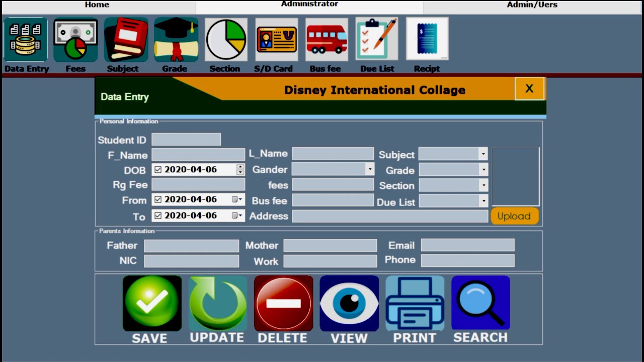
Task: Open the Section pie chart icon
Action: pyautogui.click(x=226, y=40)
